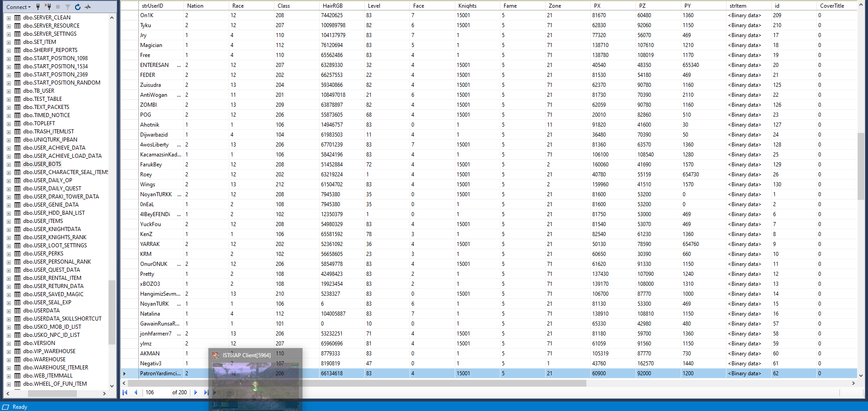Click the ISTIRAP Client preview thumbnail
This screenshot has height=411, width=868.
(x=255, y=379)
